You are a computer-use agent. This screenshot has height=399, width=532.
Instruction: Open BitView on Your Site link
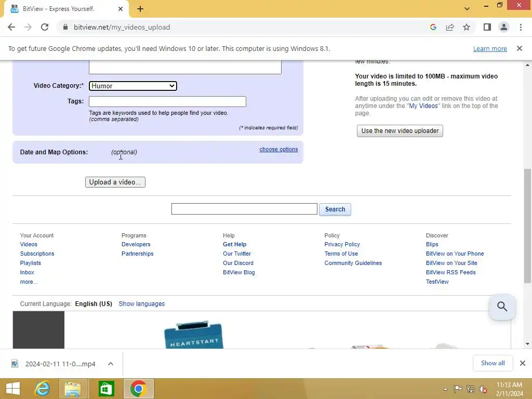point(451,263)
